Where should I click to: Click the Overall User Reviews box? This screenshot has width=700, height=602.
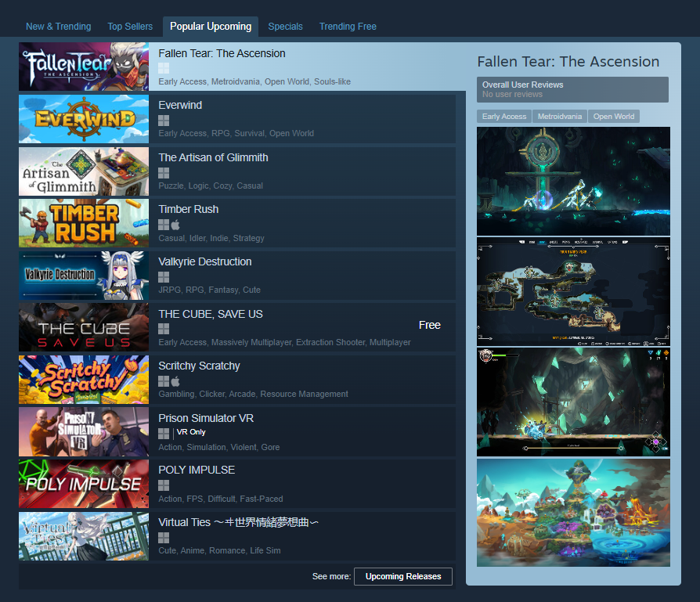(x=572, y=89)
